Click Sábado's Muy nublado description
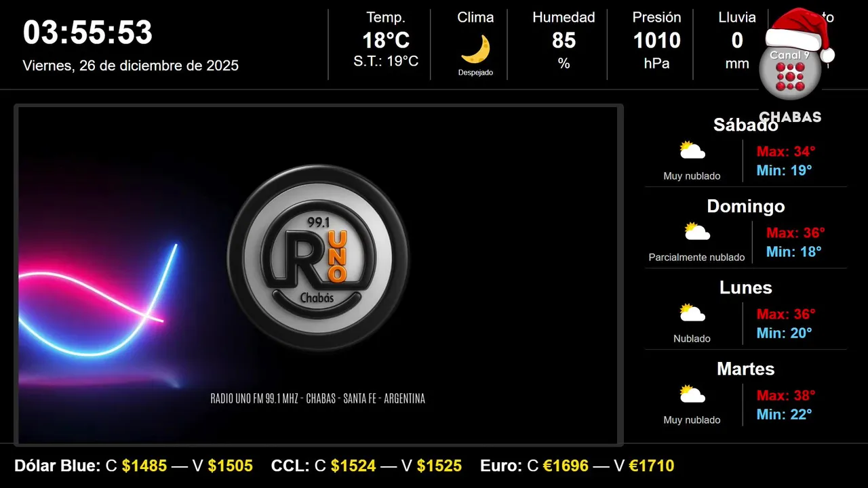Viewport: 868px width, 488px height. point(692,176)
